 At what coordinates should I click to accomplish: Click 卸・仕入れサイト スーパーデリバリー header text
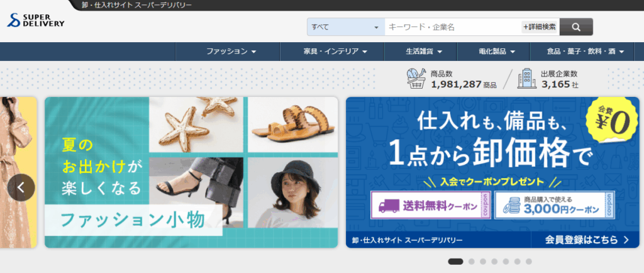pos(136,5)
